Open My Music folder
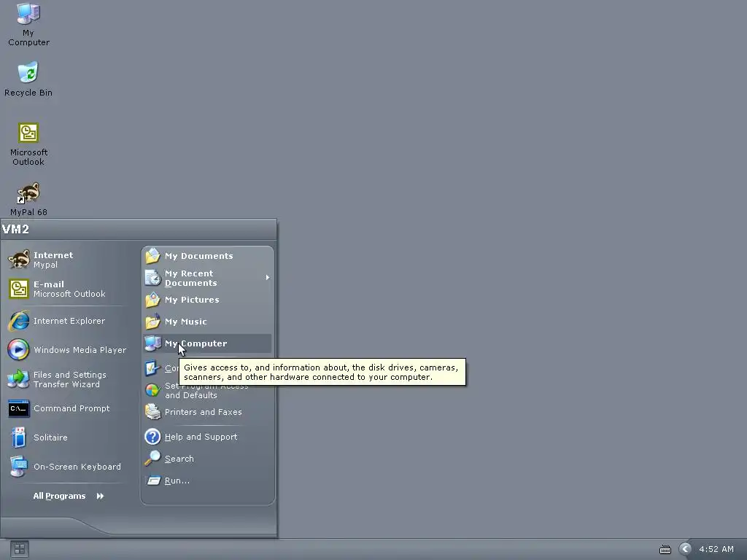 207,322
